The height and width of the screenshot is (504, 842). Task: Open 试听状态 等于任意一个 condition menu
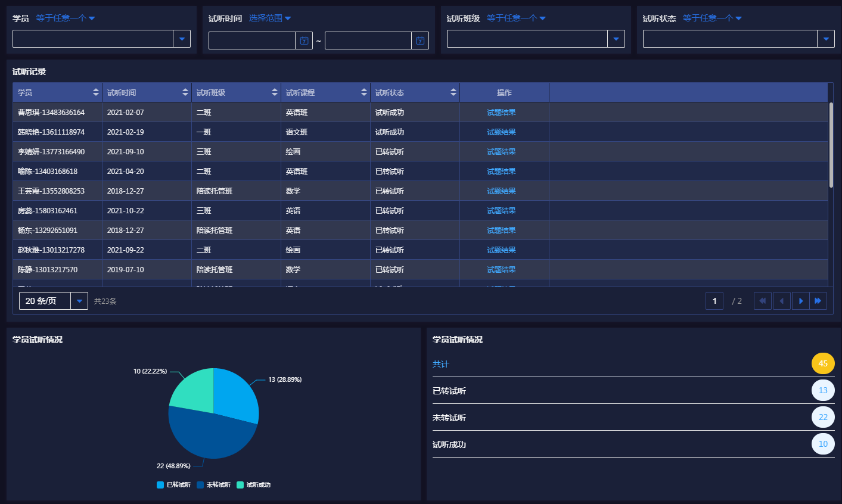(x=712, y=18)
